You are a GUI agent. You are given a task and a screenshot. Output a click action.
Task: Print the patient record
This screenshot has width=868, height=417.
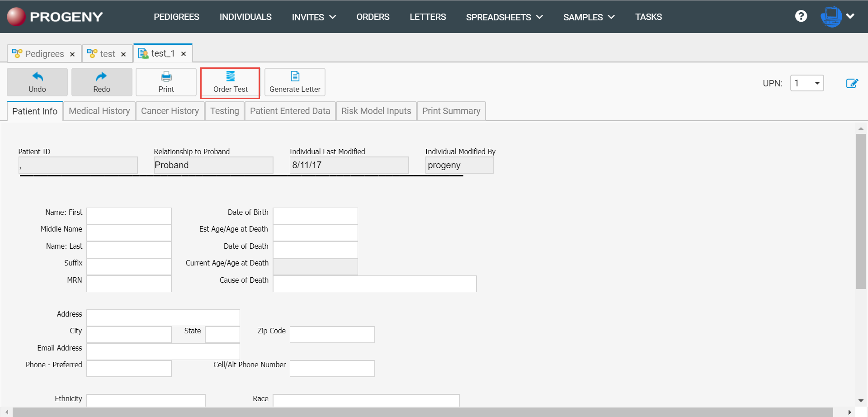point(166,82)
